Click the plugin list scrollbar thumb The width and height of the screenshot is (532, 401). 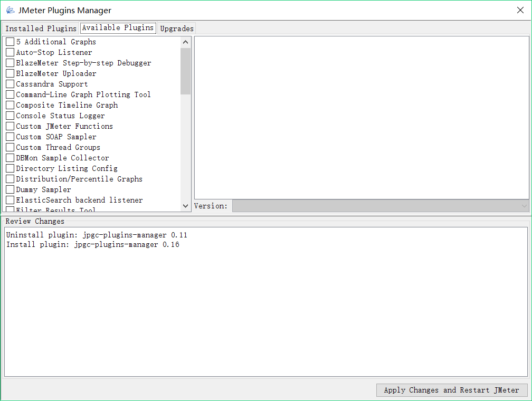click(185, 71)
